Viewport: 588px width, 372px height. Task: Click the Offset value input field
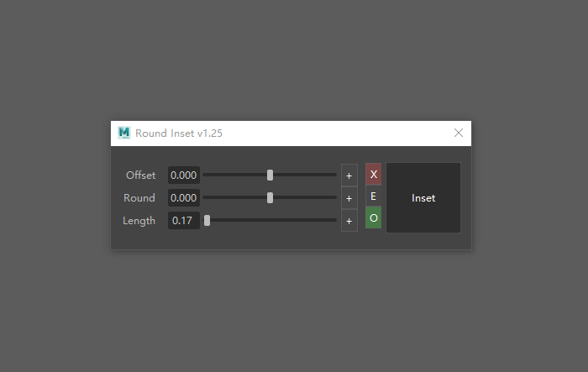point(184,176)
